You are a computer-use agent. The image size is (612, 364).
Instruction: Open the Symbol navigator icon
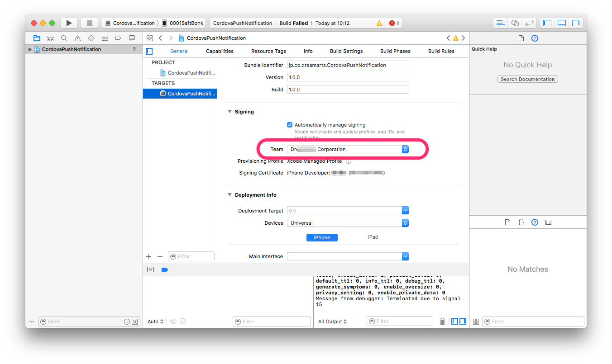pyautogui.click(x=51, y=38)
